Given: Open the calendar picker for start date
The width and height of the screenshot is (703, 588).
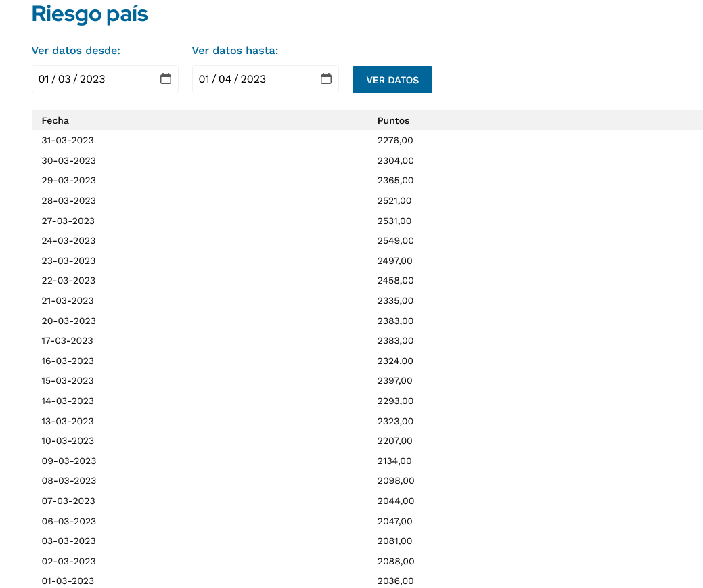Looking at the screenshot, I should point(166,79).
